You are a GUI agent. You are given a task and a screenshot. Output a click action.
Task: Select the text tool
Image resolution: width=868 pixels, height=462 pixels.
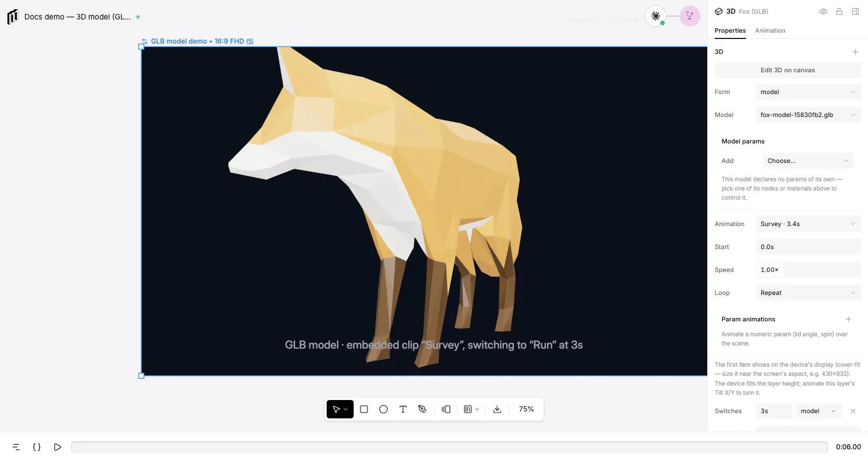pyautogui.click(x=403, y=409)
